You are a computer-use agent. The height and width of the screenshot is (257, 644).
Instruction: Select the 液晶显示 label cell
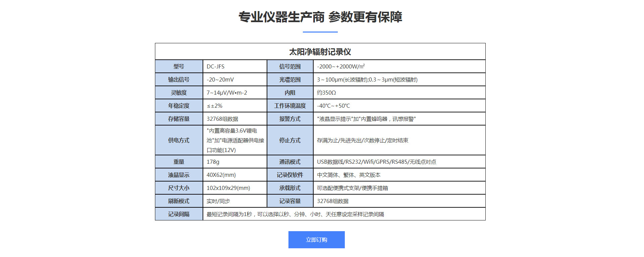click(x=179, y=175)
